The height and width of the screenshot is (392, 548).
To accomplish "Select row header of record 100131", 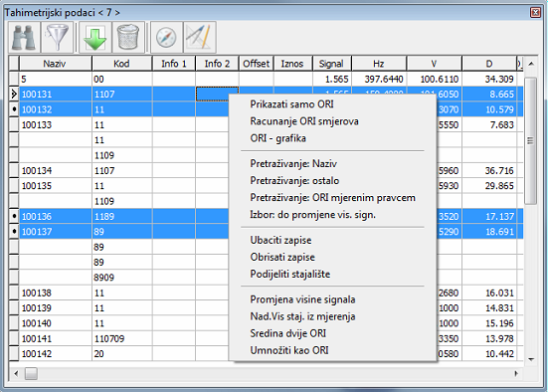I will (14, 95).
